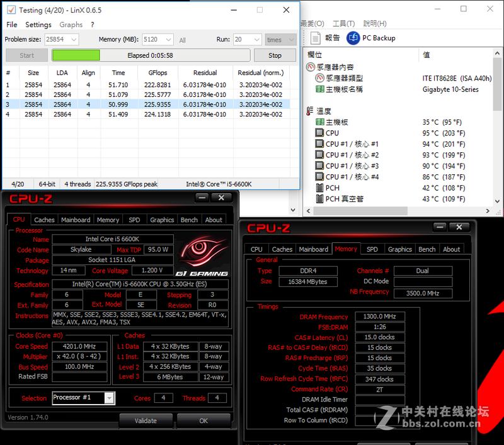Click the CPU #1 核心 #1 sensor icon

coord(319,144)
